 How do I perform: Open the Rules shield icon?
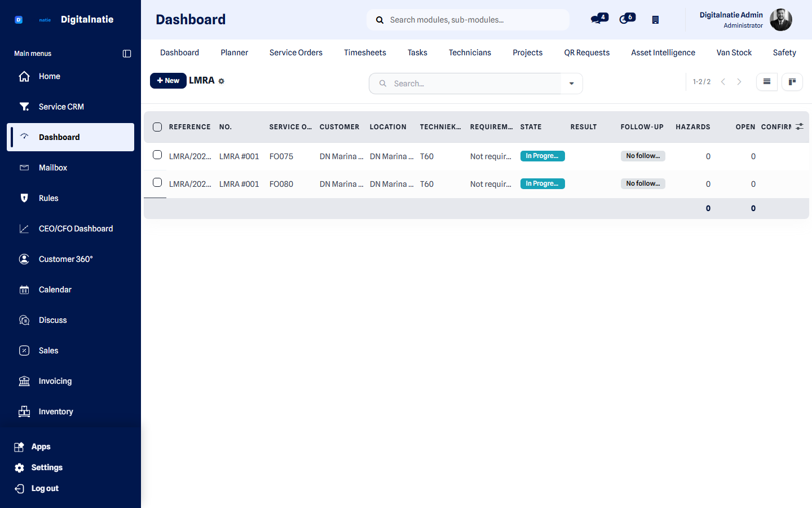pyautogui.click(x=24, y=198)
